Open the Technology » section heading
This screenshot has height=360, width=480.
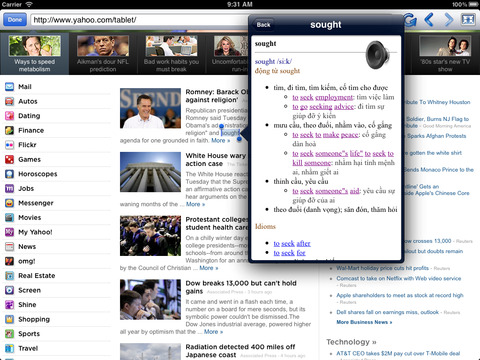[351, 342]
